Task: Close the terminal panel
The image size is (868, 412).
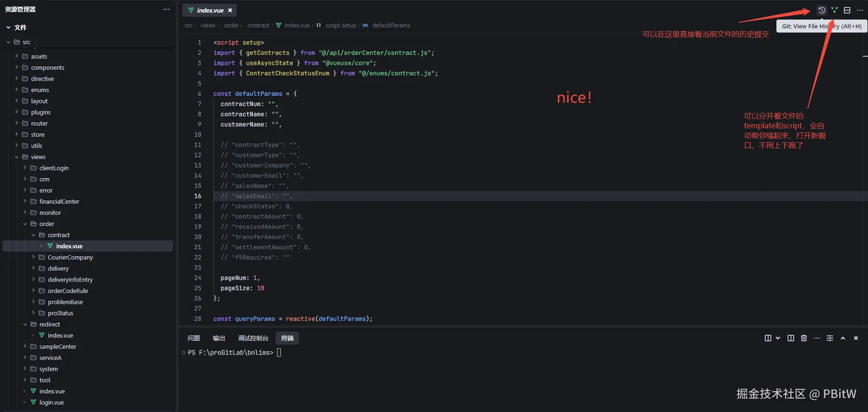Action: click(856, 338)
